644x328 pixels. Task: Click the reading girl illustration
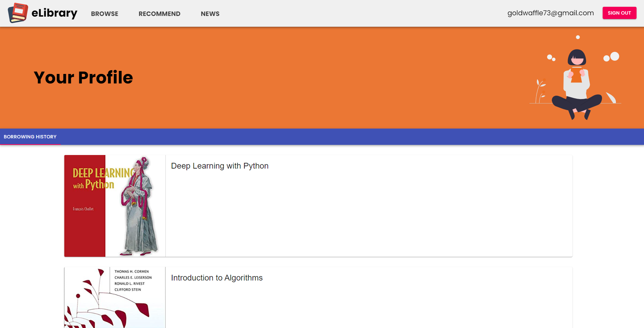[576, 78]
